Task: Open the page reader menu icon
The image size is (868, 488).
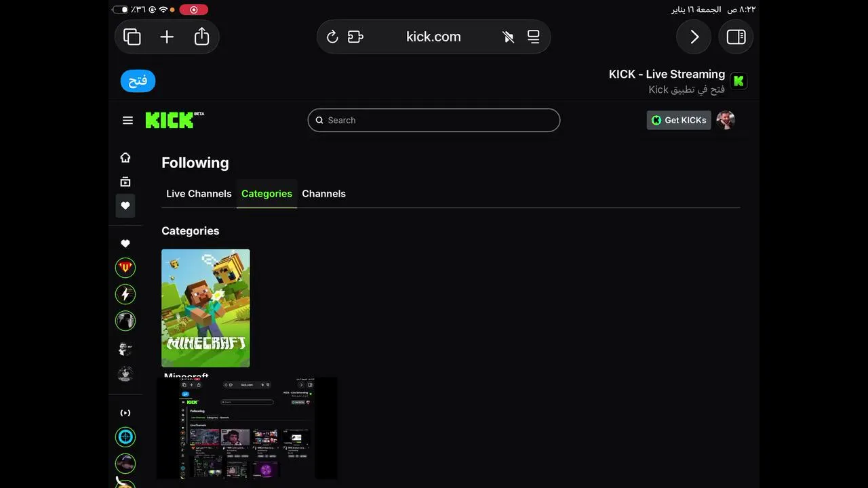Action: 534,37
